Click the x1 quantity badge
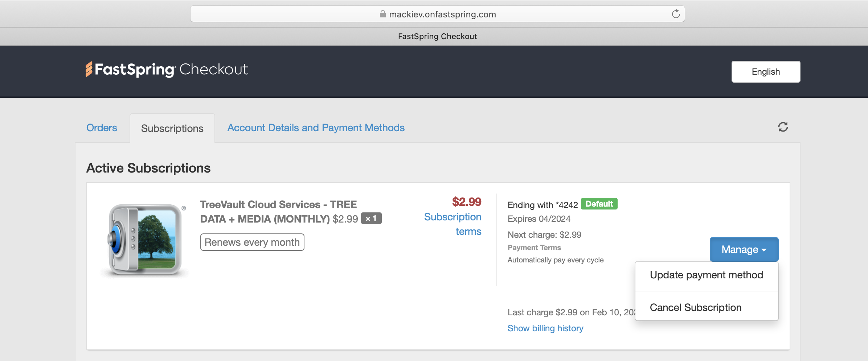 371,219
